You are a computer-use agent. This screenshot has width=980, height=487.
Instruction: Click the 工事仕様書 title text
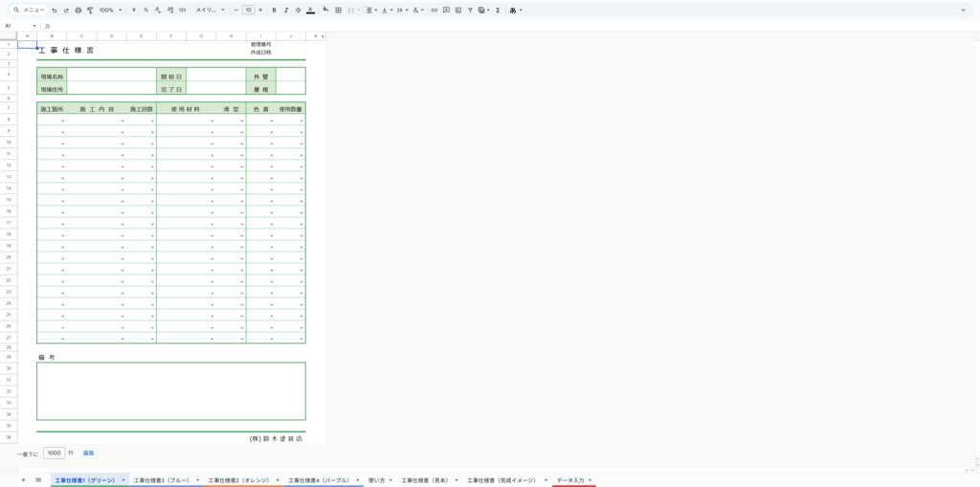point(66,50)
